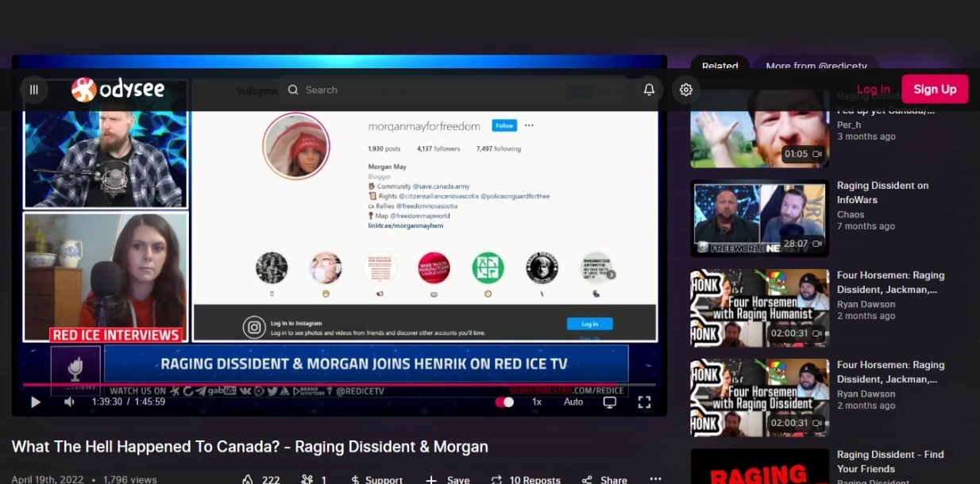980x484 pixels.
Task: Click the 1,796 views count
Action: [x=130, y=479]
